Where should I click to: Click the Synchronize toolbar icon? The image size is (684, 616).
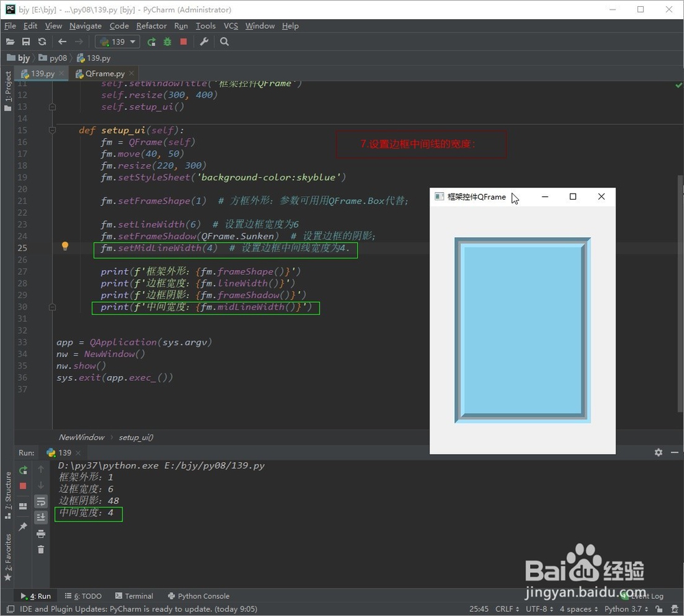(42, 42)
